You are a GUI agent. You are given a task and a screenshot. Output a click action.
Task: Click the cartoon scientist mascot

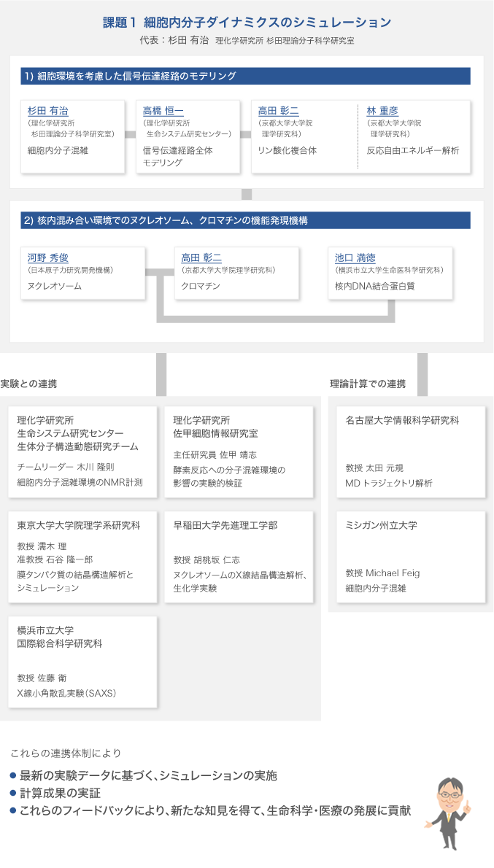[449, 813]
